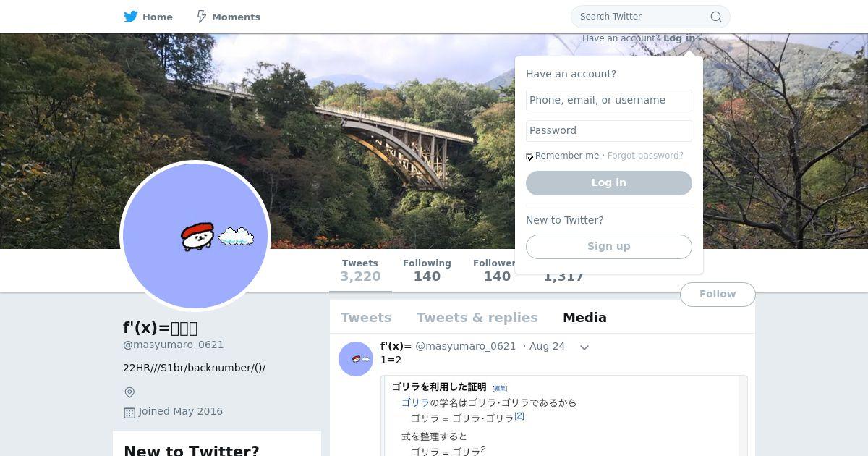Click the gray Log in button
This screenshot has width=868, height=456.
point(609,183)
